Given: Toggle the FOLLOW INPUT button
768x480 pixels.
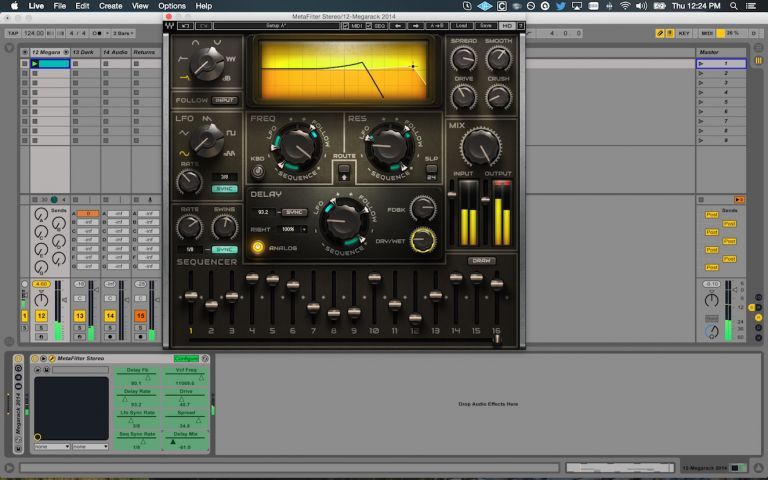Looking at the screenshot, I should point(224,100).
